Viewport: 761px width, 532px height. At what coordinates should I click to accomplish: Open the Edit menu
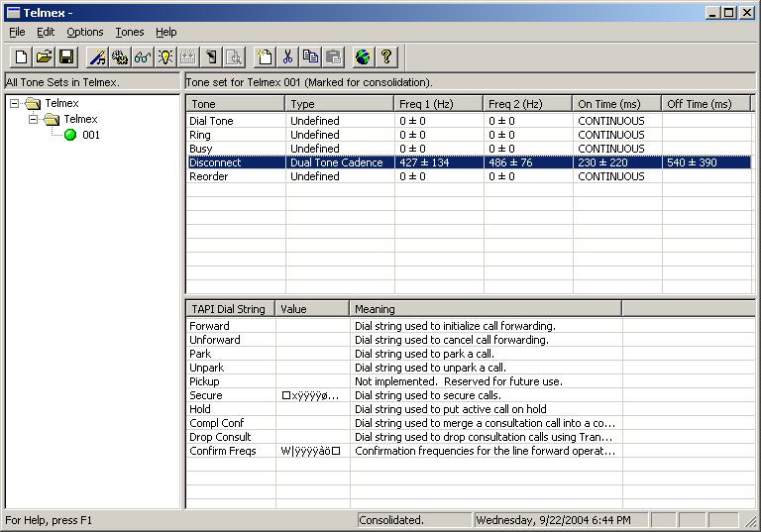click(x=46, y=32)
